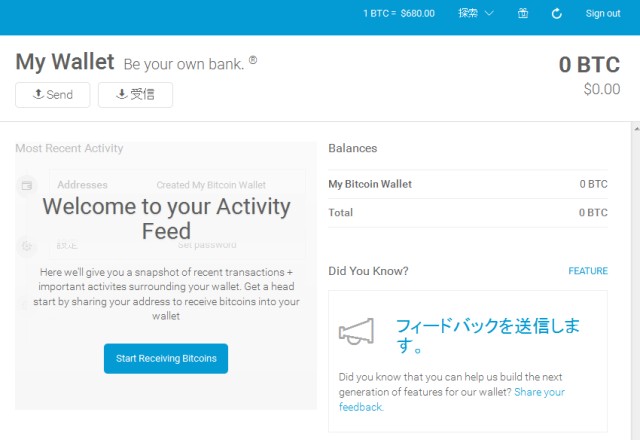Viewport: 640px width, 440px height.
Task: Select the My Bitcoin Wallet balance row
Action: point(467,184)
